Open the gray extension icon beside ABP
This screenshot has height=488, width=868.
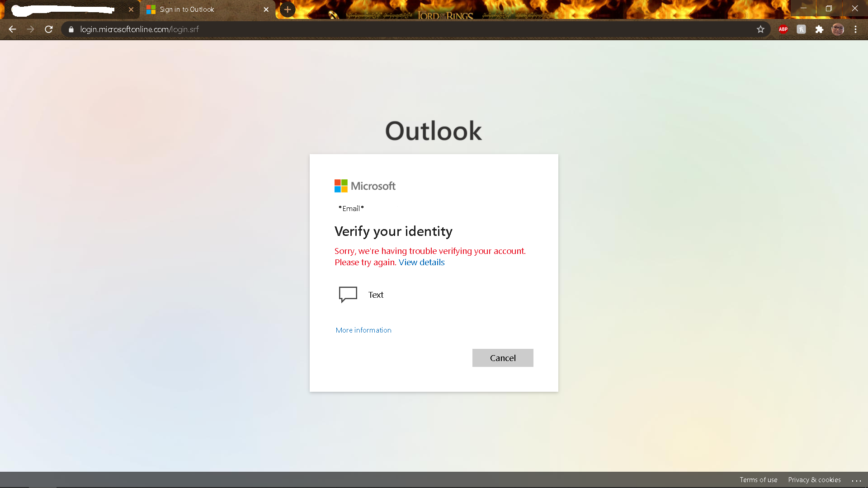pyautogui.click(x=801, y=29)
